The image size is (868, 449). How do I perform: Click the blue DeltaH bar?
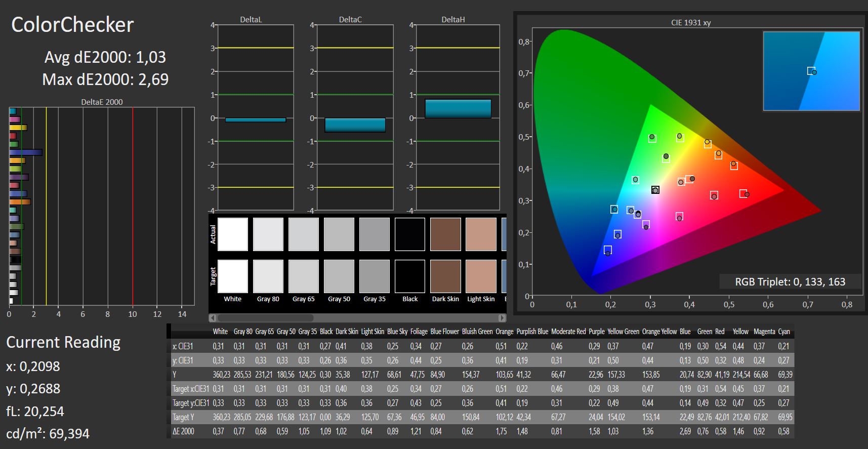(x=458, y=109)
